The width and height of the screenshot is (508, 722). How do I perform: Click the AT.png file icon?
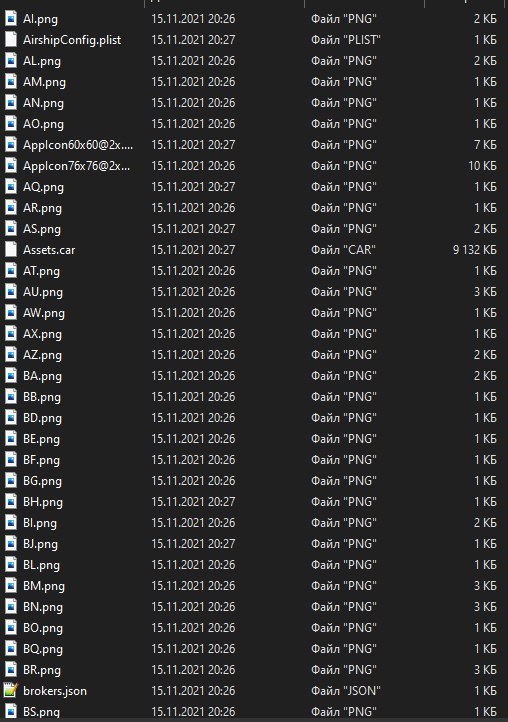[11, 271]
